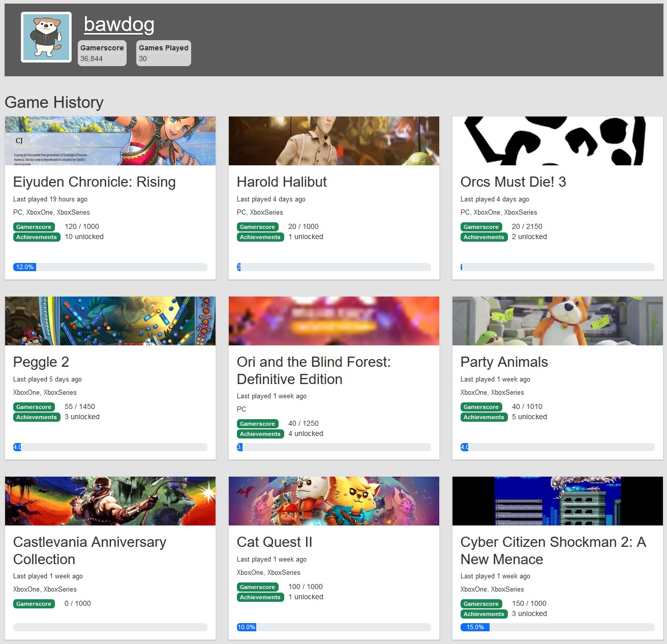Click the Gamerscore badge on Harold Halibut
This screenshot has width=667, height=644.
point(258,227)
